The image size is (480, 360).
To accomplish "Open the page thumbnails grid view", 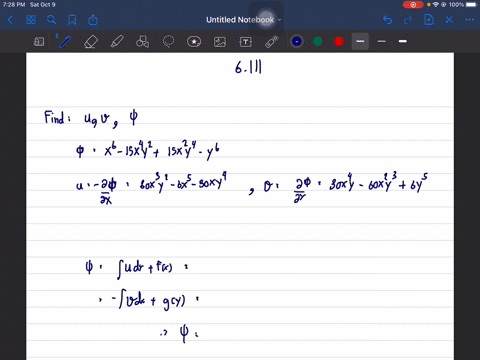I will [x=31, y=20].
